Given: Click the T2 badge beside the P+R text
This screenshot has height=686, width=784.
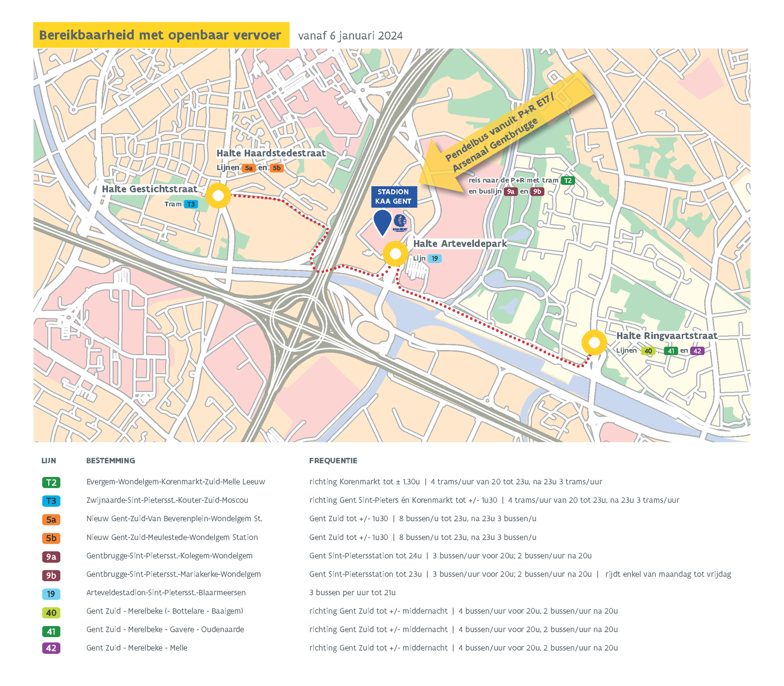Looking at the screenshot, I should coord(568,181).
